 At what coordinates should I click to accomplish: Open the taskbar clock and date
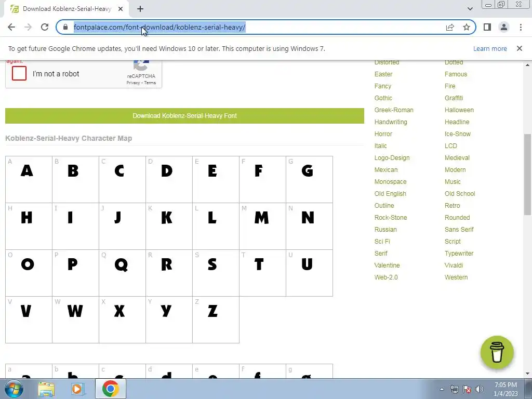pyautogui.click(x=506, y=389)
